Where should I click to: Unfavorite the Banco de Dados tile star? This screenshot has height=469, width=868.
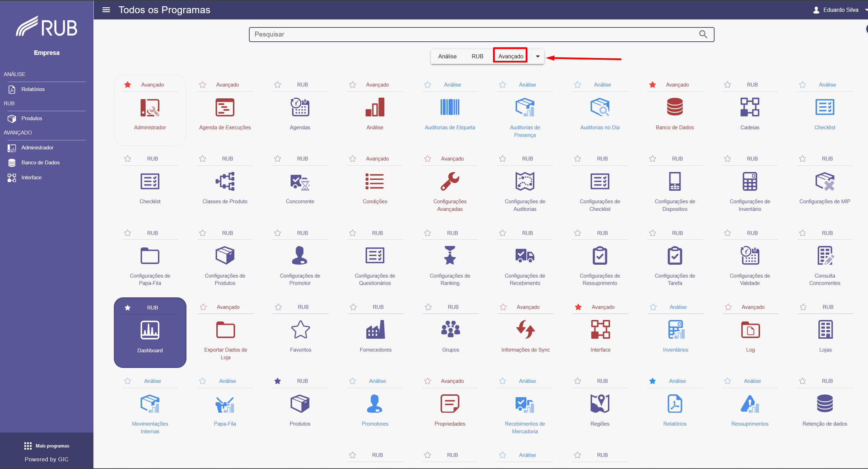click(x=653, y=85)
